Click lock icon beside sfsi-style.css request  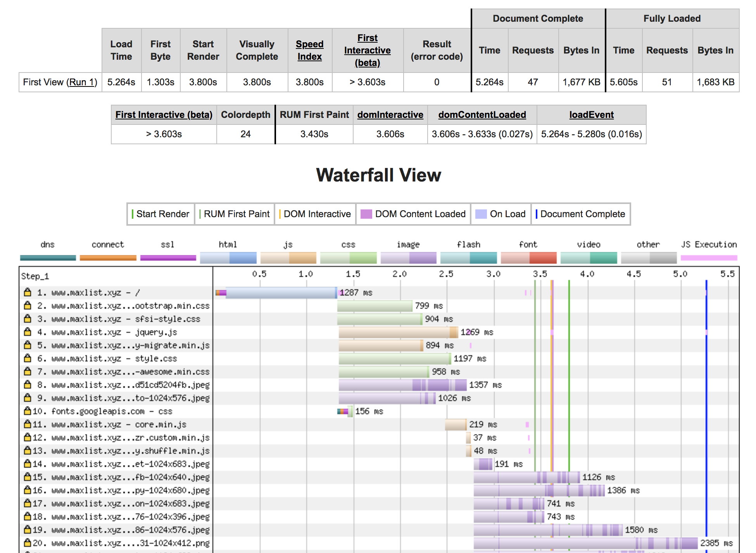coord(28,318)
